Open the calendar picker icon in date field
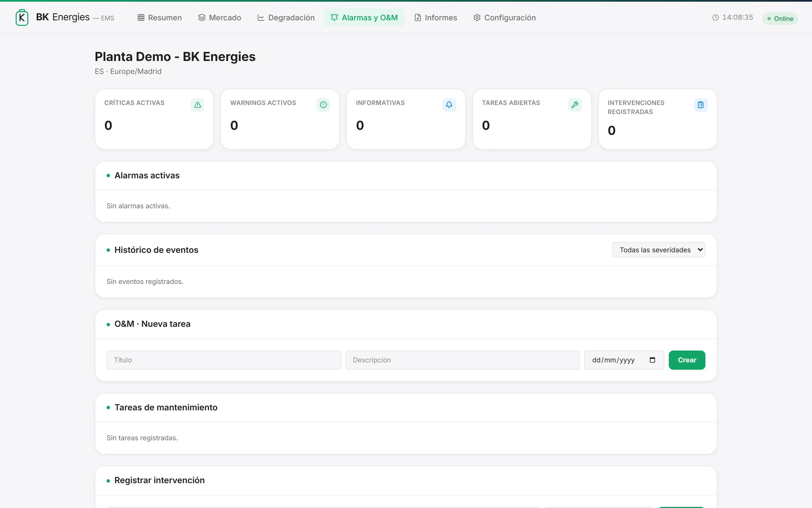 coord(652,360)
